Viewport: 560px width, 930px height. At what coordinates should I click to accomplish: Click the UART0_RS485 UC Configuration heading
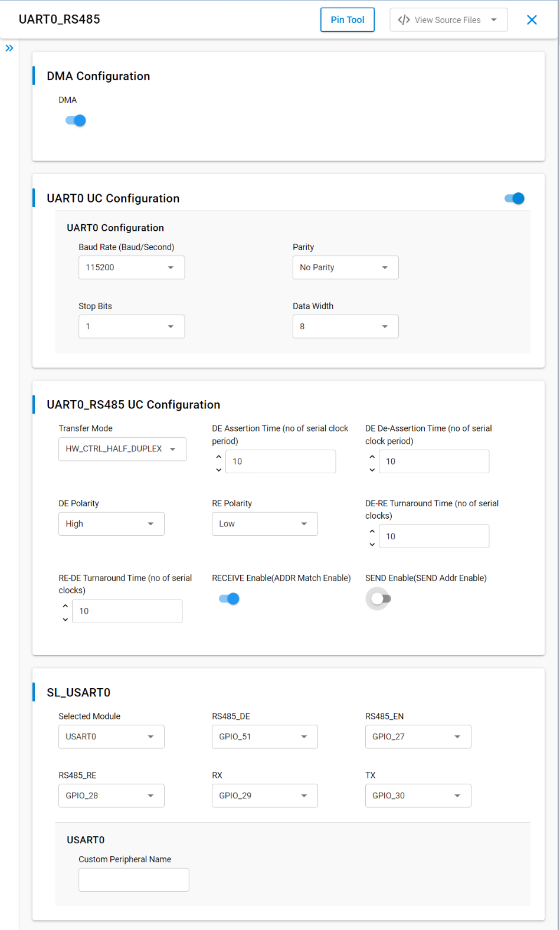(x=133, y=405)
